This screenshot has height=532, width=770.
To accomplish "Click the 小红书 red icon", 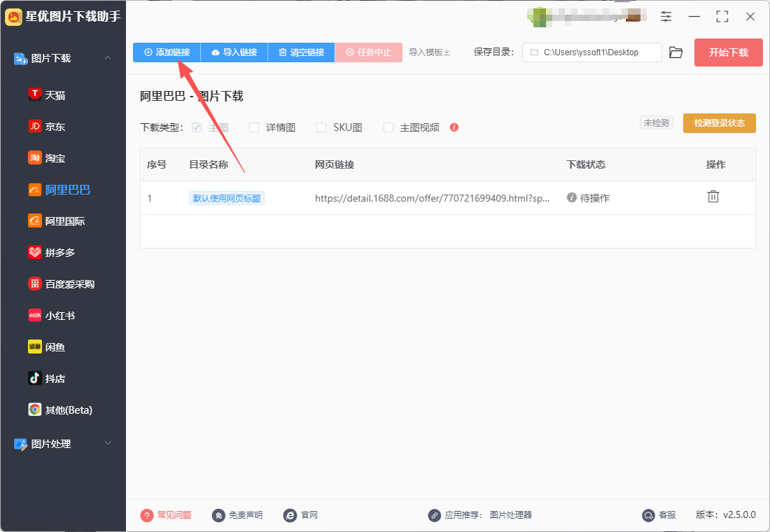I will point(35,315).
